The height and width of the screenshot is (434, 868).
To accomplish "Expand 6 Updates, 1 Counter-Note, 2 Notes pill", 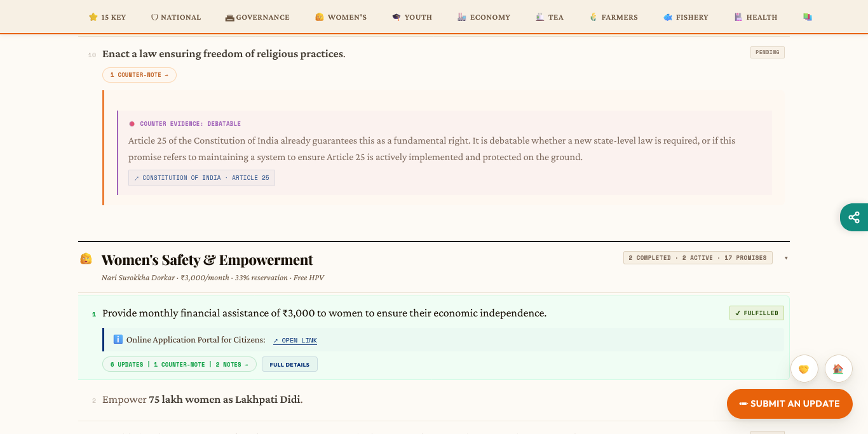I will [x=179, y=364].
